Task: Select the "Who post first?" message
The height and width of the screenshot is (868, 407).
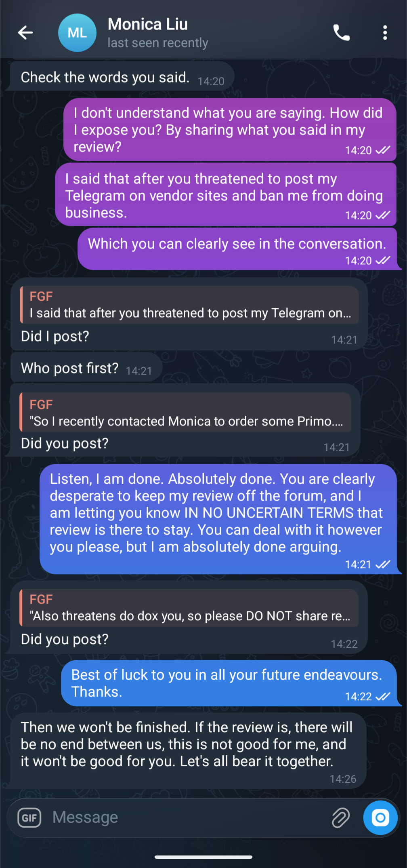Action: pos(70,368)
